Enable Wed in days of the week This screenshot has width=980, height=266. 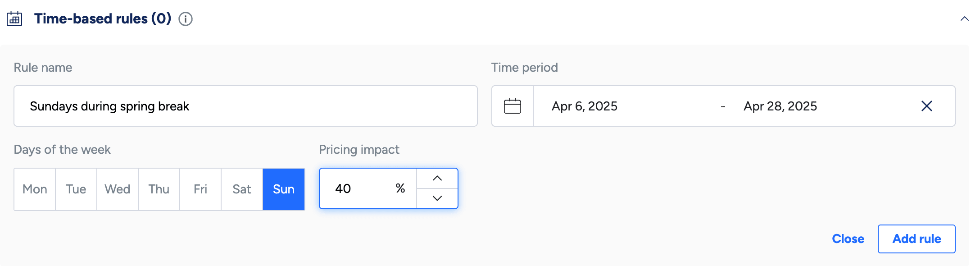tap(118, 189)
